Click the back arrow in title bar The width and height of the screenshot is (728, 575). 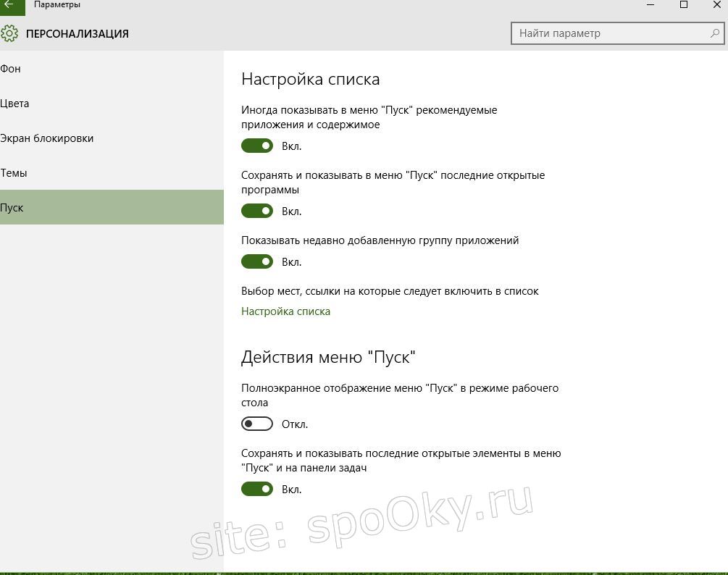pos(10,6)
